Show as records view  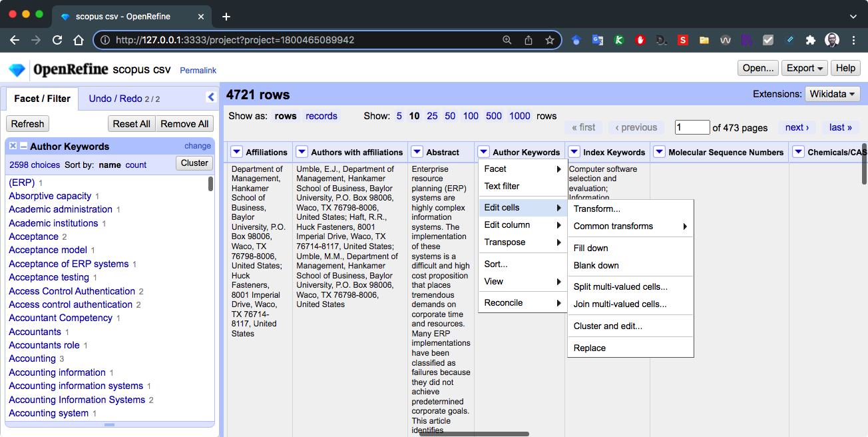click(322, 116)
